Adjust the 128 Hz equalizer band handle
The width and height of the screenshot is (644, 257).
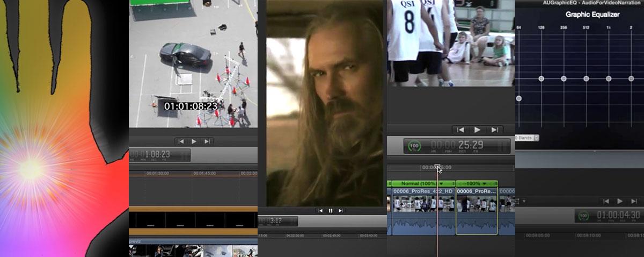541,78
